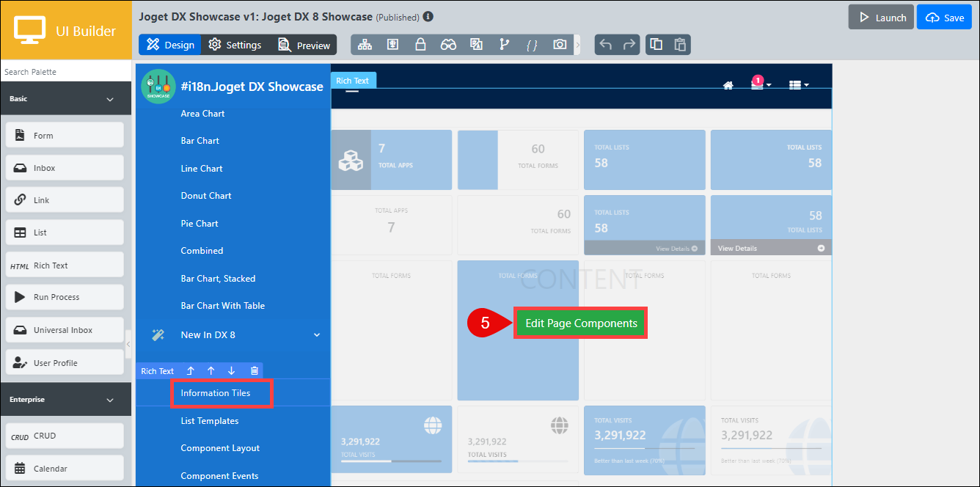The image size is (980, 487).
Task: Collapse the New In DX 8 menu group
Action: [317, 335]
